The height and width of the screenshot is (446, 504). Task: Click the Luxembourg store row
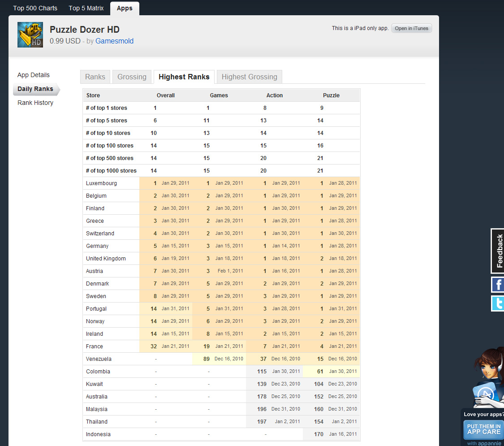tap(221, 183)
